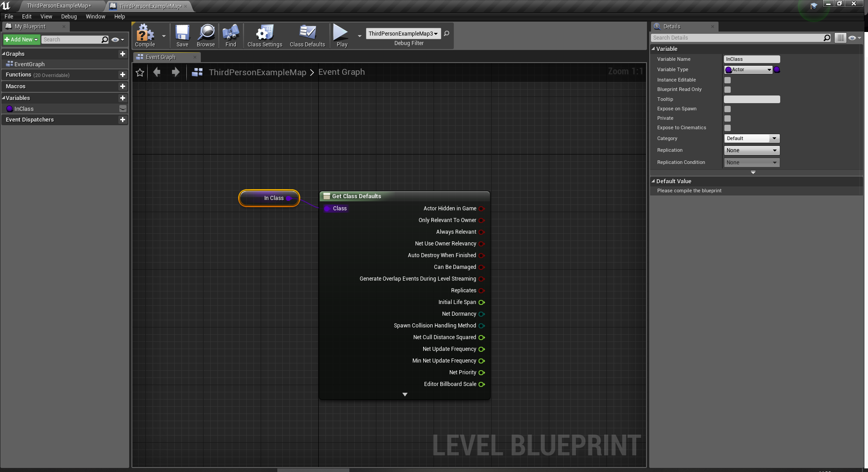
Task: Toggle the Private checkbox
Action: coord(728,118)
